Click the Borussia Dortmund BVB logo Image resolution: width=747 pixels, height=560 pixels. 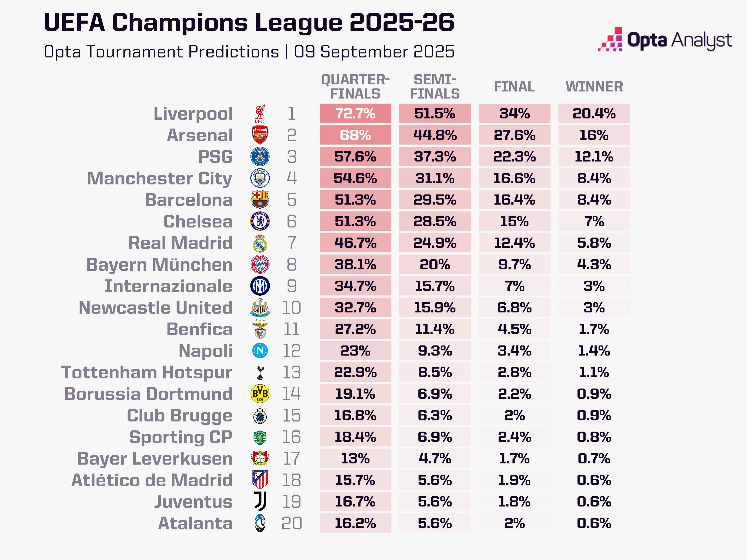(x=260, y=394)
